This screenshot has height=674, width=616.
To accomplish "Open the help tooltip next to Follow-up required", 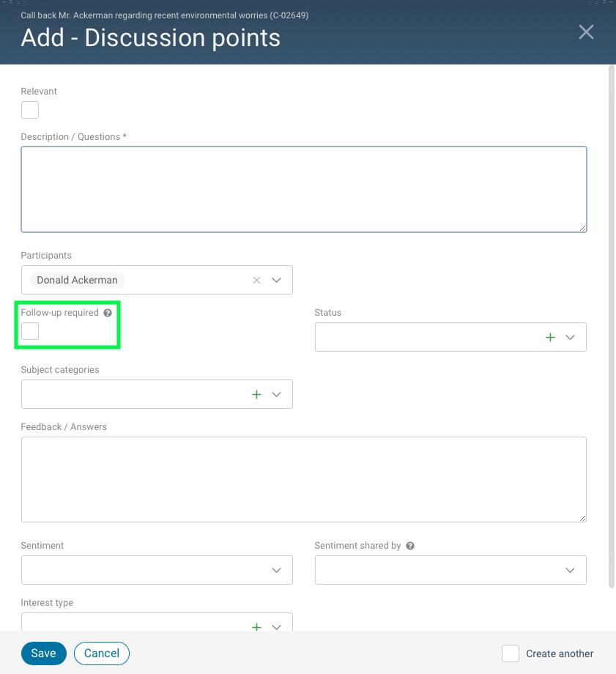I will (108, 312).
